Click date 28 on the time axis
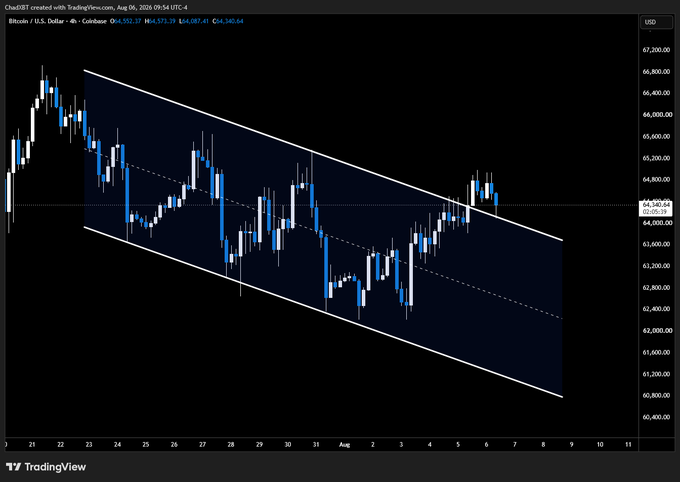Image resolution: width=680 pixels, height=482 pixels. point(231,445)
